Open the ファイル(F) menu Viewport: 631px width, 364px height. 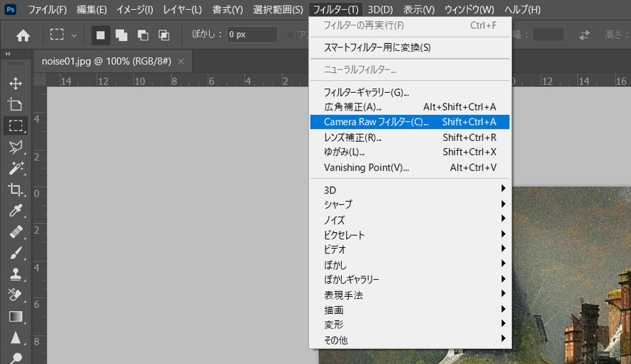pyautogui.click(x=47, y=9)
